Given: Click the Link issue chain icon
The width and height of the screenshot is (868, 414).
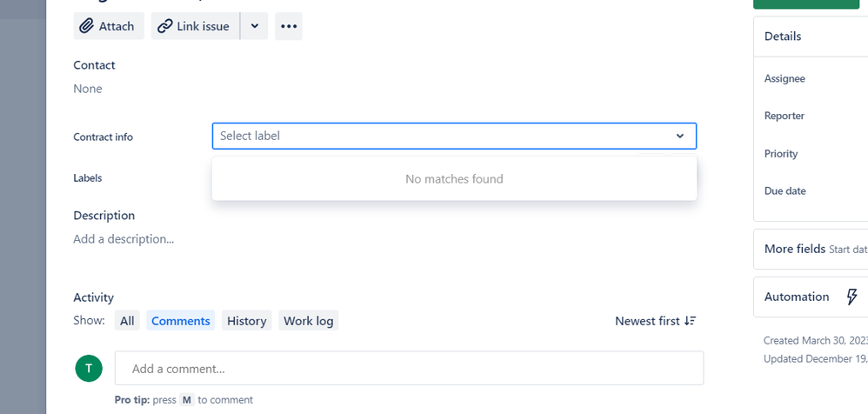Looking at the screenshot, I should (x=165, y=26).
